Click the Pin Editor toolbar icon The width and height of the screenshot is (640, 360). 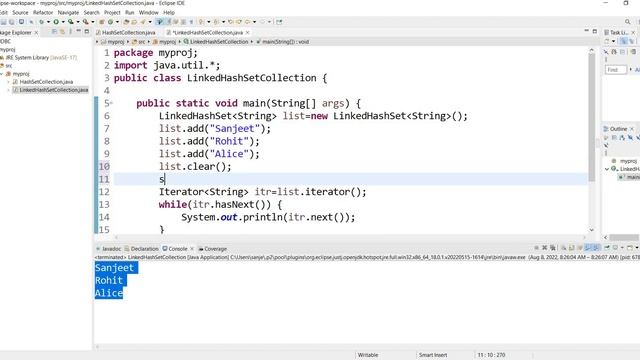coord(279,22)
